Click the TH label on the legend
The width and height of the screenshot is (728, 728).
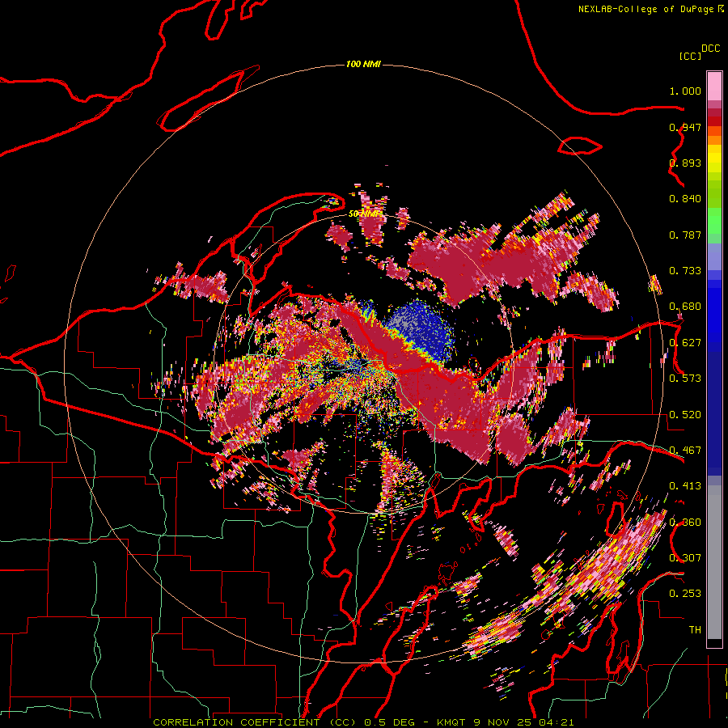[x=695, y=630]
